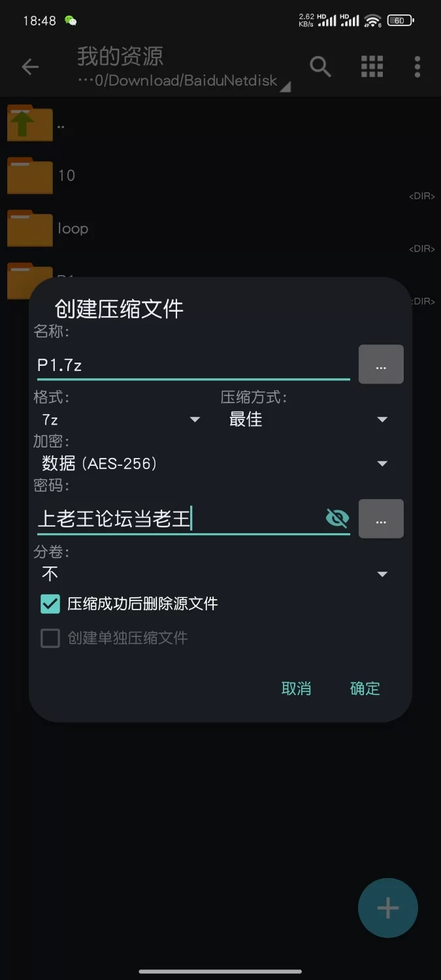Viewport: 441px width, 980px height.
Task: Tap the parent directory up-arrow folder
Action: click(30, 124)
